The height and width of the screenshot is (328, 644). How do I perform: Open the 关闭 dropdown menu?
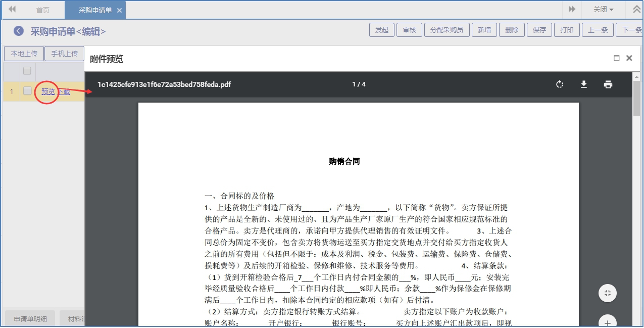pos(603,10)
